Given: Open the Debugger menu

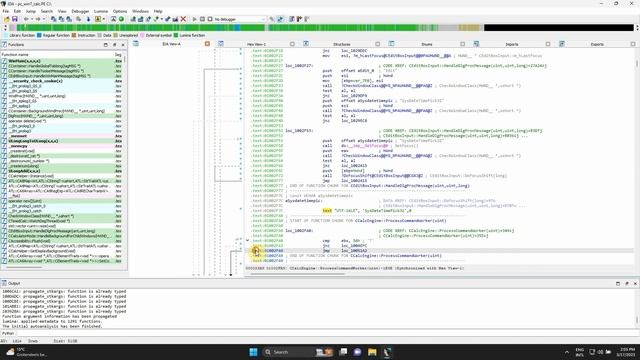Looking at the screenshot, I should pyautogui.click(x=80, y=11).
